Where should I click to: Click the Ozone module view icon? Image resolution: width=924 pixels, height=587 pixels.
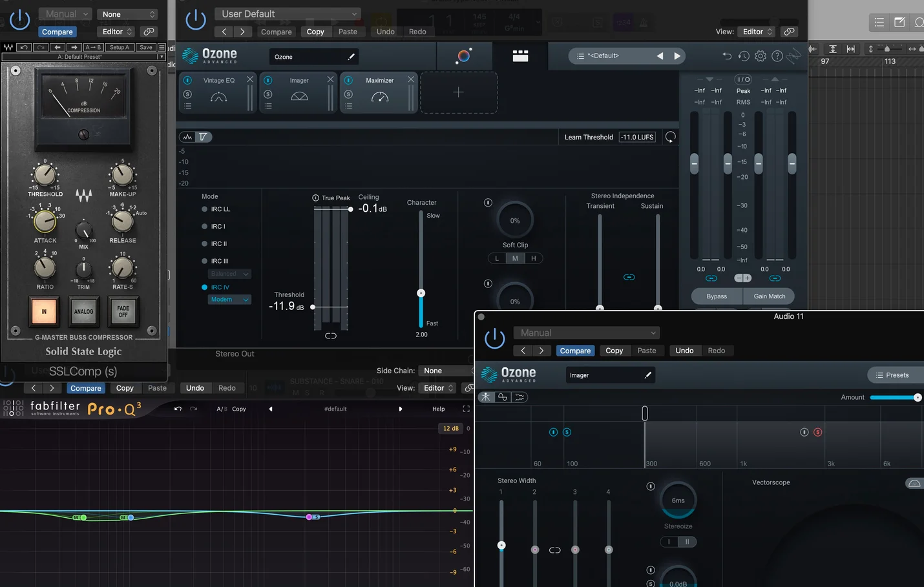click(520, 56)
